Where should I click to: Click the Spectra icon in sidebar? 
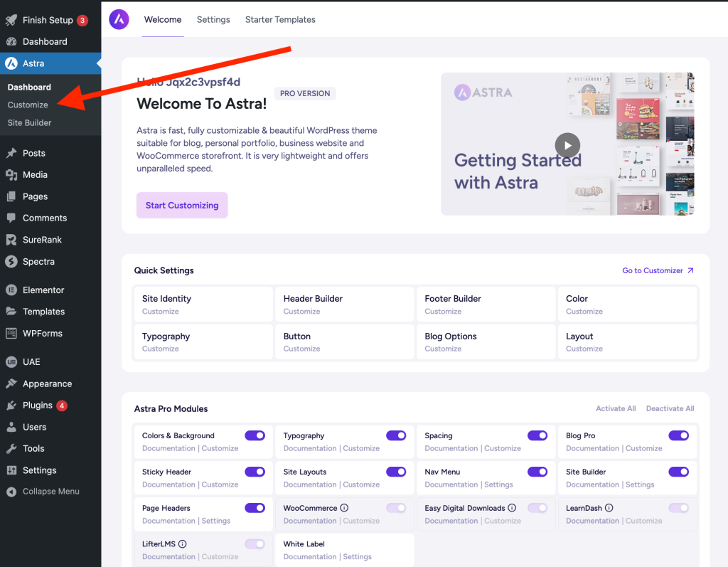click(x=11, y=262)
